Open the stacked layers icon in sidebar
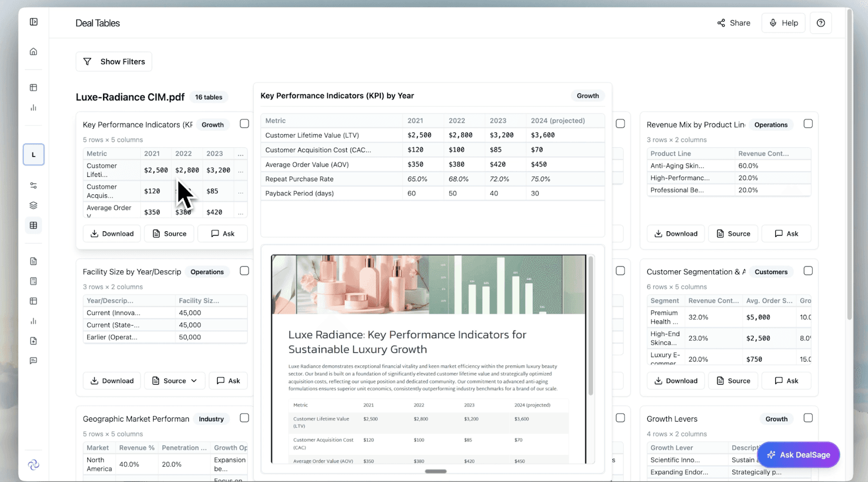Viewport: 868px width, 482px height. pos(34,206)
